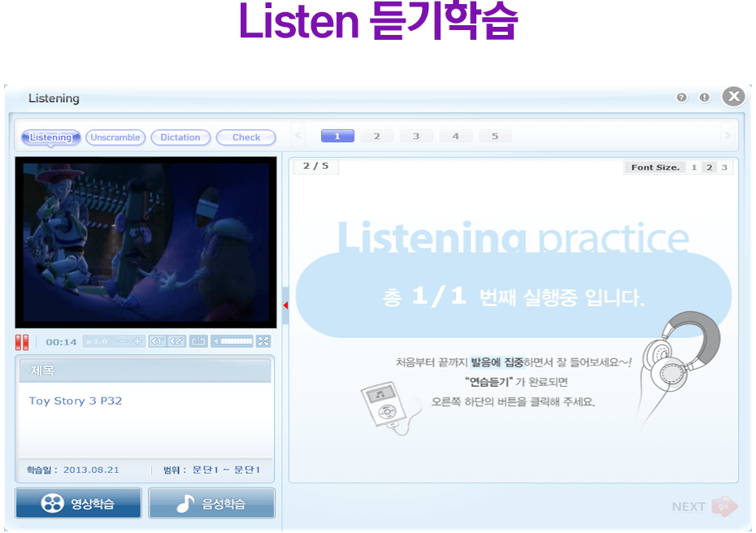Open the exclamation info icon
Viewport: 756px width, 533px height.
(705, 97)
